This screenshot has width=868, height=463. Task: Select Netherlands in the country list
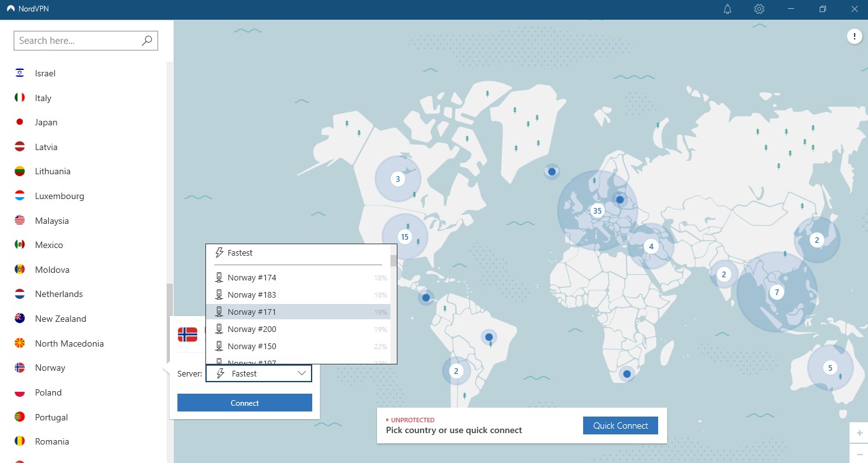59,294
